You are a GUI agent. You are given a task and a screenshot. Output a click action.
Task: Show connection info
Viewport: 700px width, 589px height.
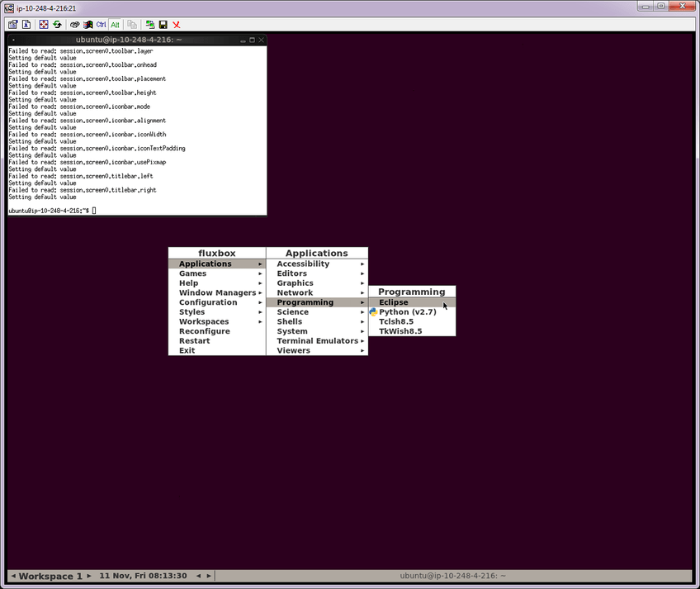tap(26, 24)
